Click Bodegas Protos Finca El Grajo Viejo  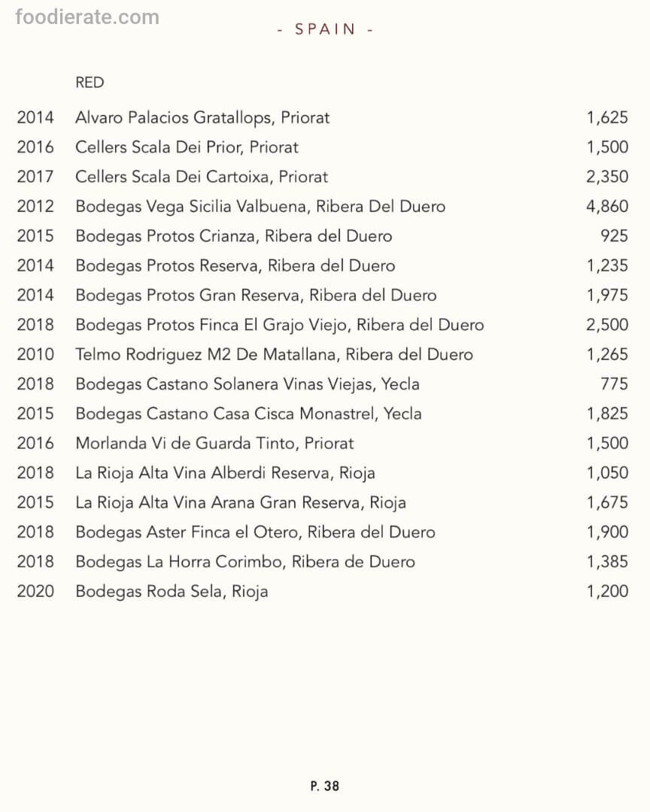(x=279, y=325)
